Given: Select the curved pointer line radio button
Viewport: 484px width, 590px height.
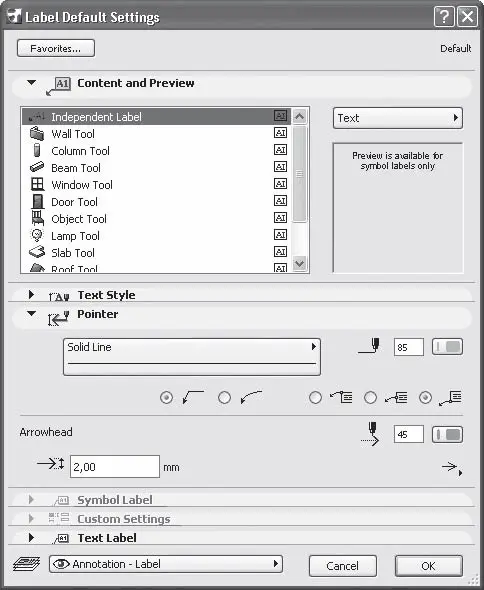Looking at the screenshot, I should pos(224,397).
